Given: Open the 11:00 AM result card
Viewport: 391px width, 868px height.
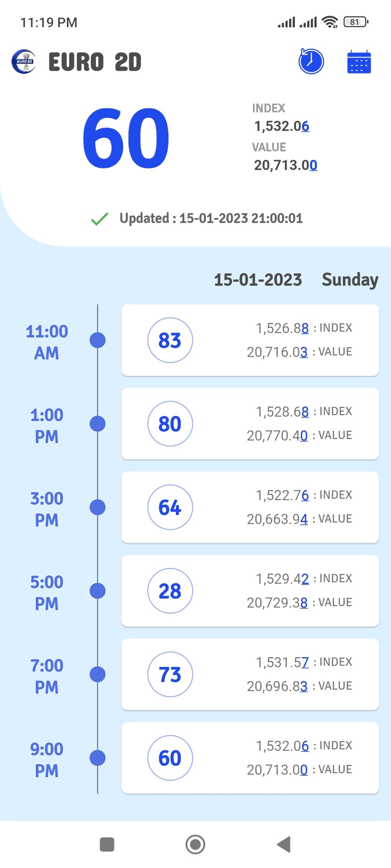Looking at the screenshot, I should (x=250, y=340).
